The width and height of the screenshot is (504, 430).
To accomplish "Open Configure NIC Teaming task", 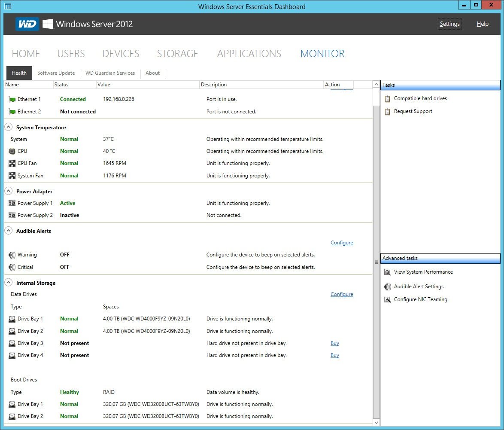I will coord(420,299).
